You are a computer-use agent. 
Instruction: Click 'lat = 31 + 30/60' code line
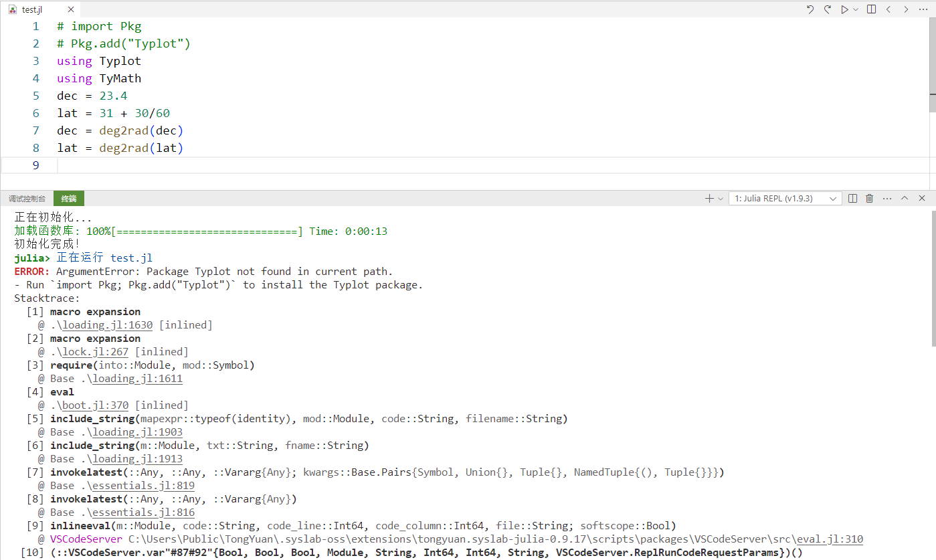coord(114,113)
